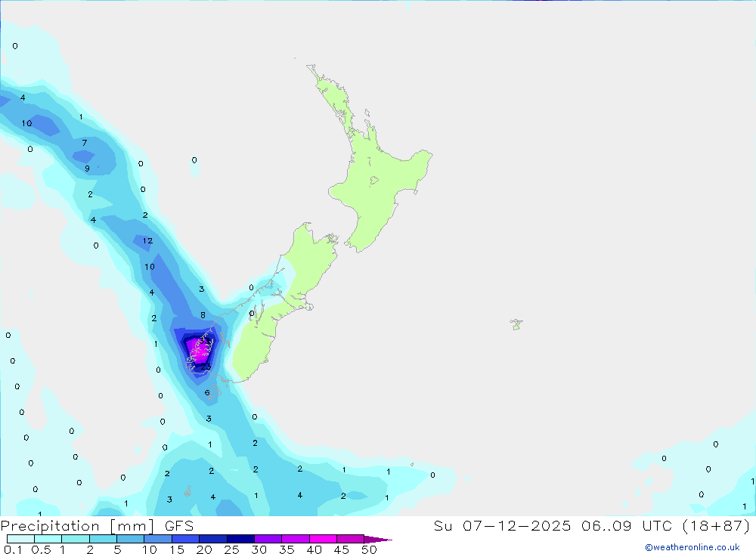The height and width of the screenshot is (554, 756).
Task: Click the small offshore island east of New Zealand
Action: click(x=516, y=324)
